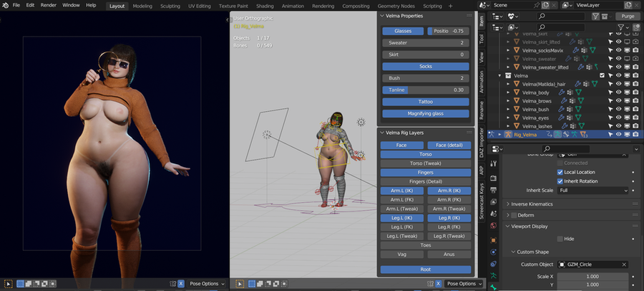This screenshot has width=644, height=291.
Task: Adjust the Sweater value slider
Action: pyautogui.click(x=426, y=43)
